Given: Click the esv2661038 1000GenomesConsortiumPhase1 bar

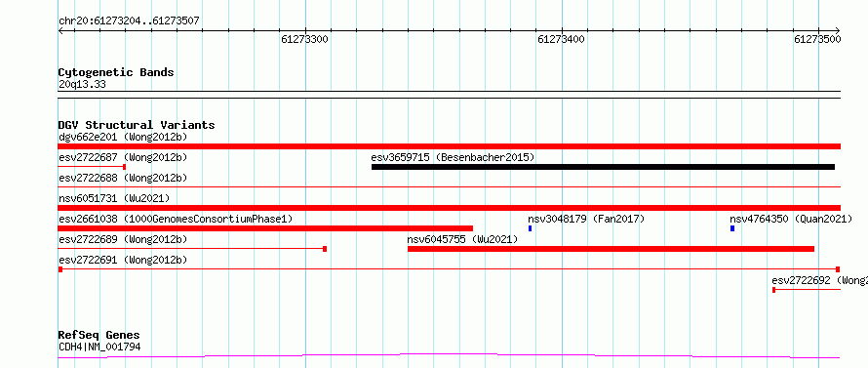Looking at the screenshot, I should 265,227.
